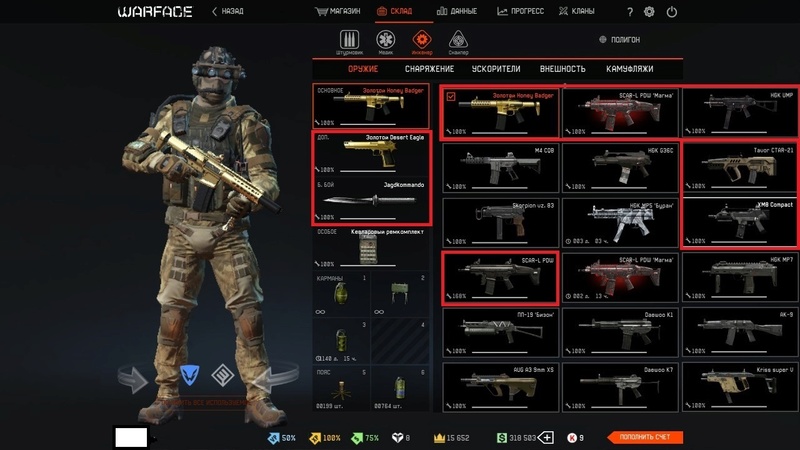Toggle checkbox on Золотой Honey Badger item
Screen dimensions: 800x450
pyautogui.click(x=451, y=96)
